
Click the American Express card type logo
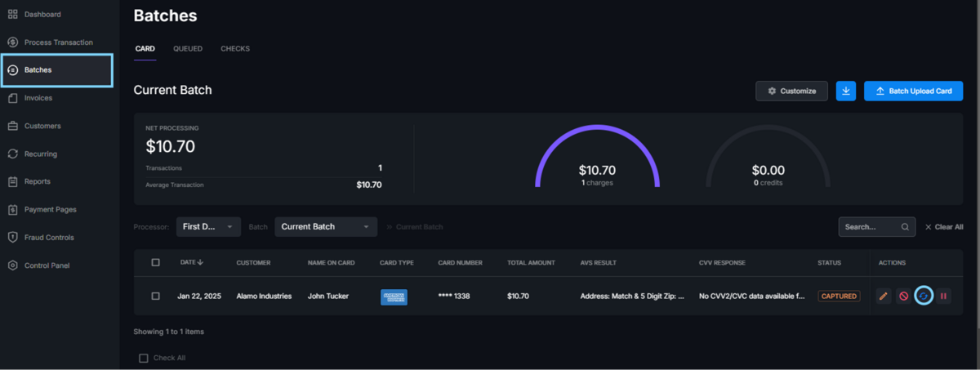(x=394, y=296)
